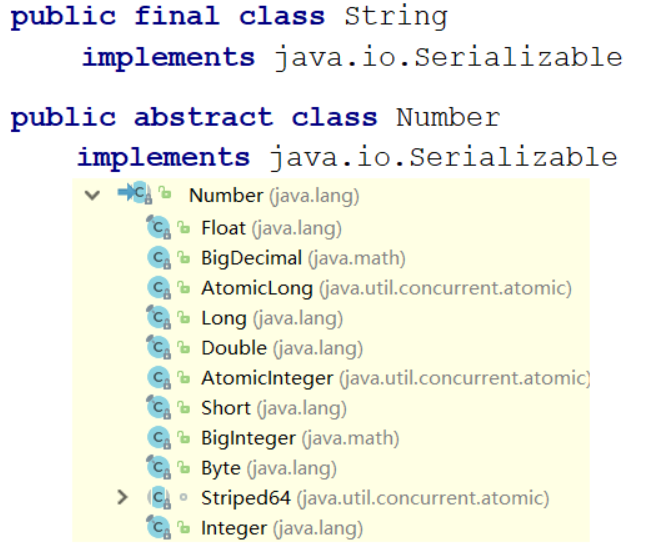The image size is (653, 552).
Task: Click the AtomicLong class icon
Action: click(x=159, y=287)
